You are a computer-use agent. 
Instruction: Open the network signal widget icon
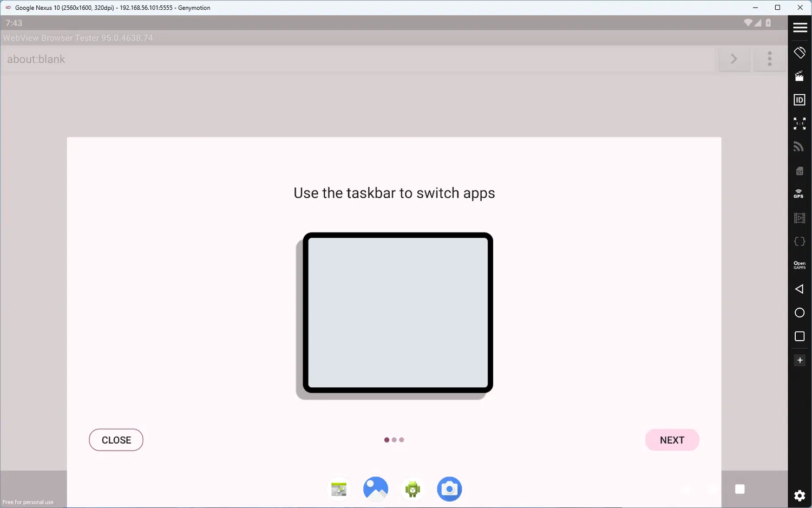[x=800, y=147]
